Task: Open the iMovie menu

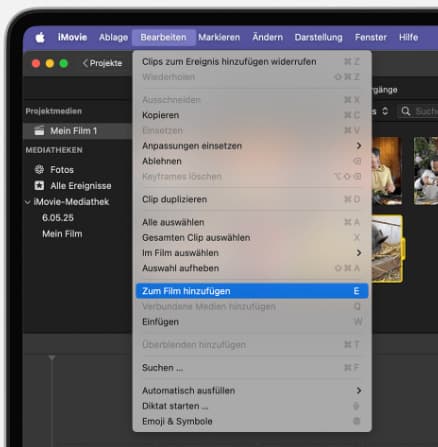Action: pyautogui.click(x=72, y=37)
